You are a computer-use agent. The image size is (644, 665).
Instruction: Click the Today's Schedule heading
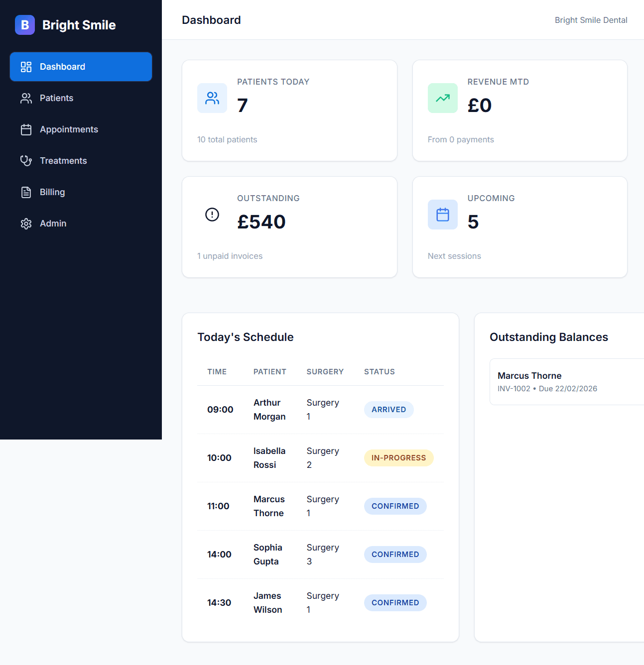coord(246,337)
